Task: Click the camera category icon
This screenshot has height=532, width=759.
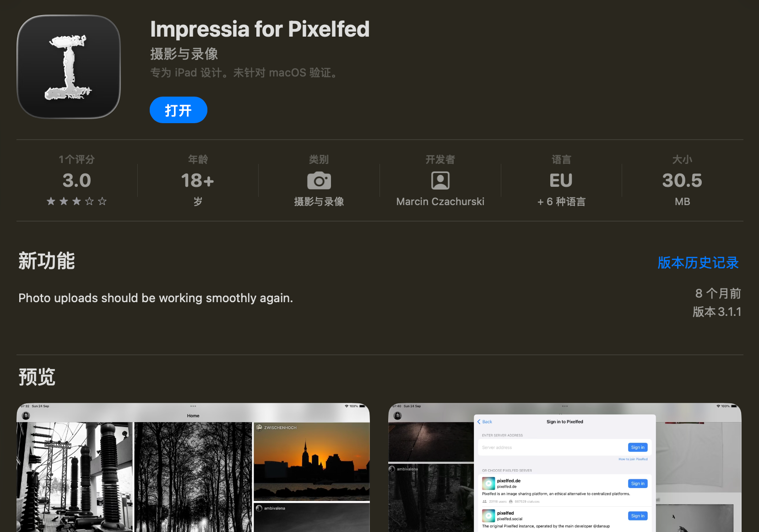Action: click(x=319, y=180)
